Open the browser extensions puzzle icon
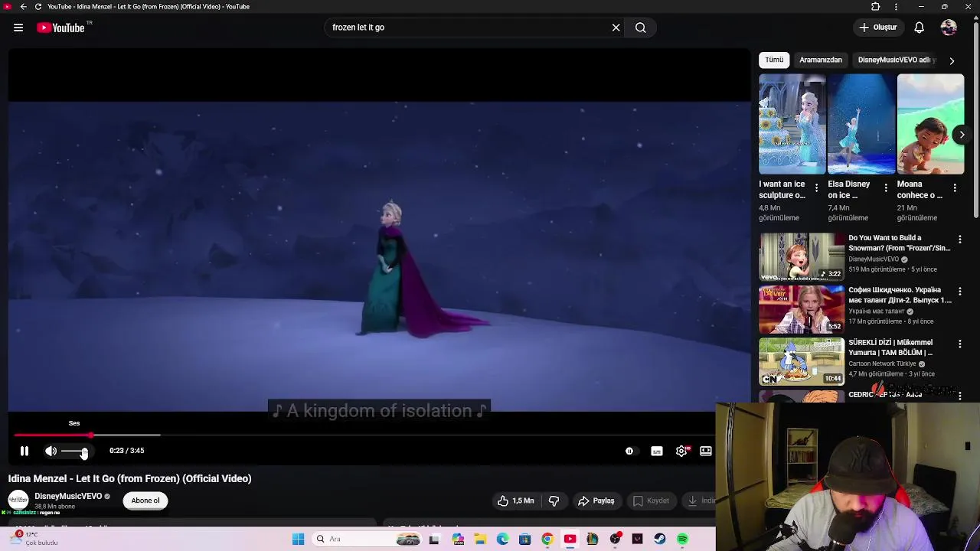The image size is (980, 551). coord(876,6)
